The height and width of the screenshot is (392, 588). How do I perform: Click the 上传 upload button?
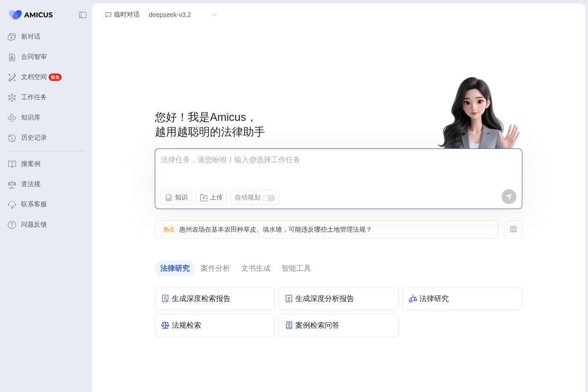coord(211,198)
